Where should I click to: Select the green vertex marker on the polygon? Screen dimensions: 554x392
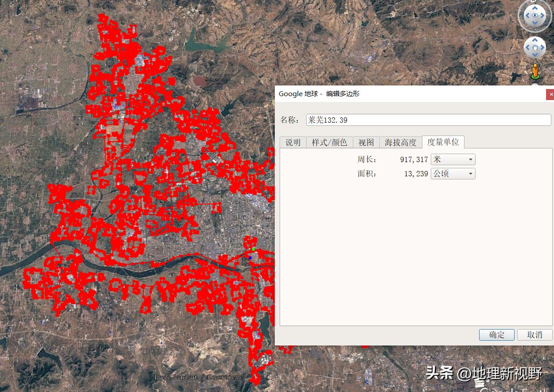pos(254,249)
